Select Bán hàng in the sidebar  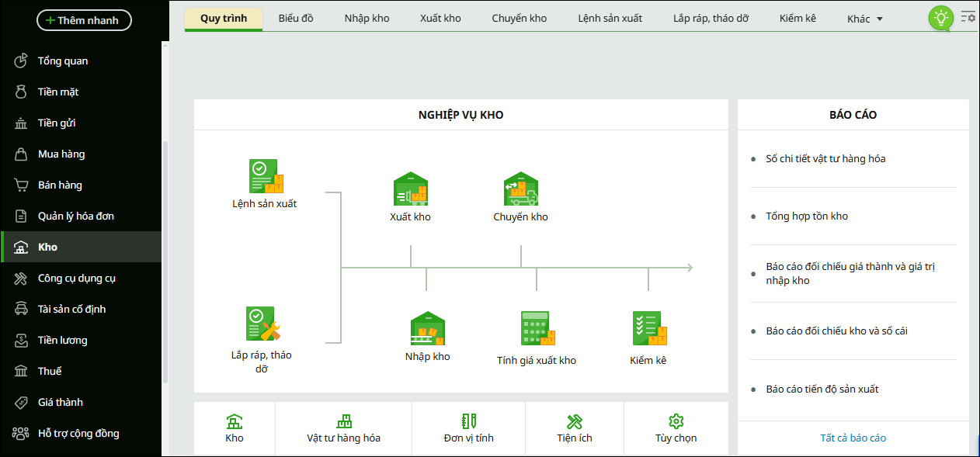click(x=60, y=185)
